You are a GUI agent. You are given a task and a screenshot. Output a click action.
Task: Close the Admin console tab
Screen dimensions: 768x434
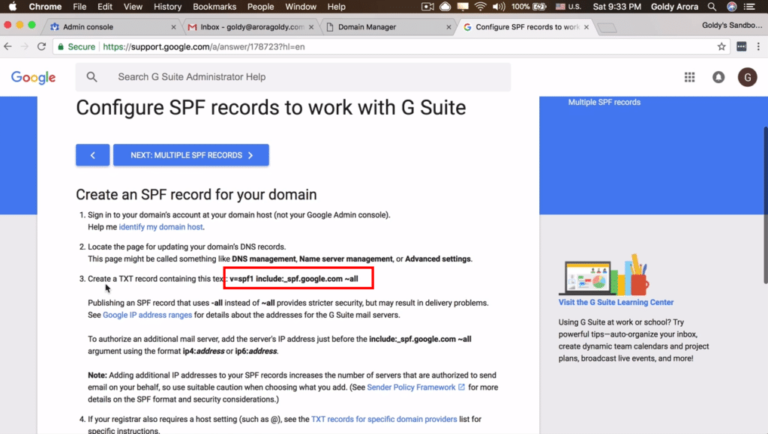[x=173, y=27]
